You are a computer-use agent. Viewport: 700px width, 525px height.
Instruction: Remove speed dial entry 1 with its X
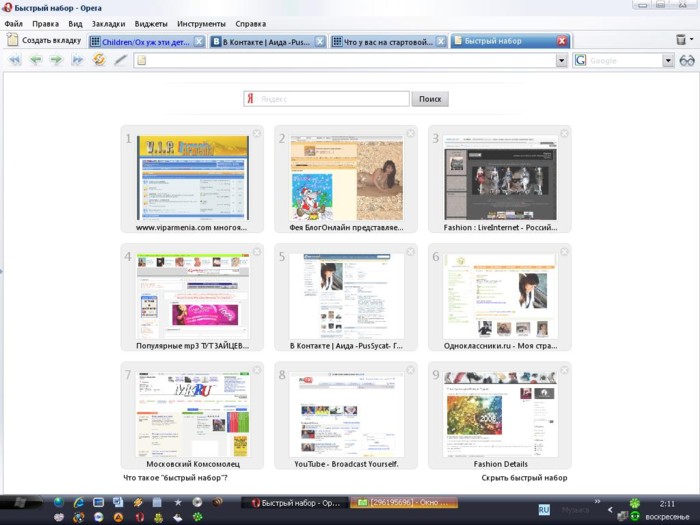pos(256,134)
